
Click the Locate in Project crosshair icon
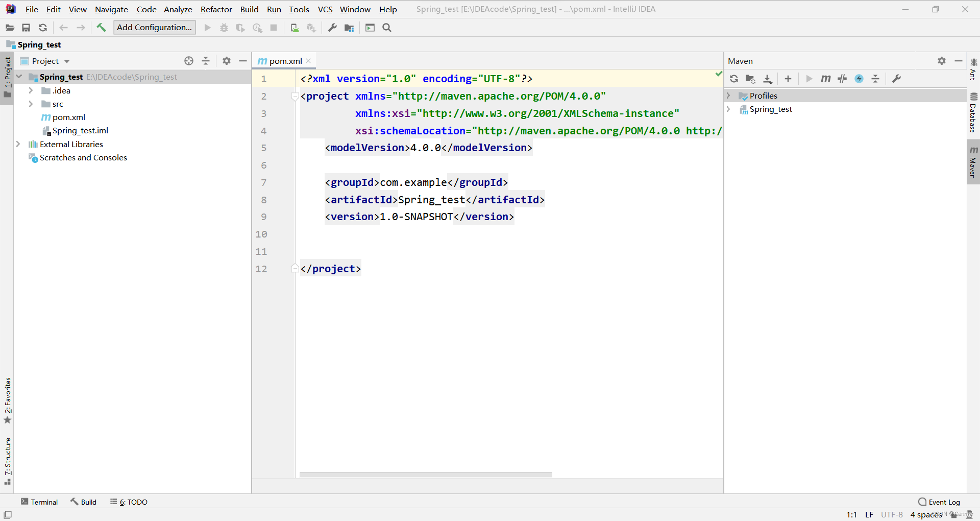(189, 61)
